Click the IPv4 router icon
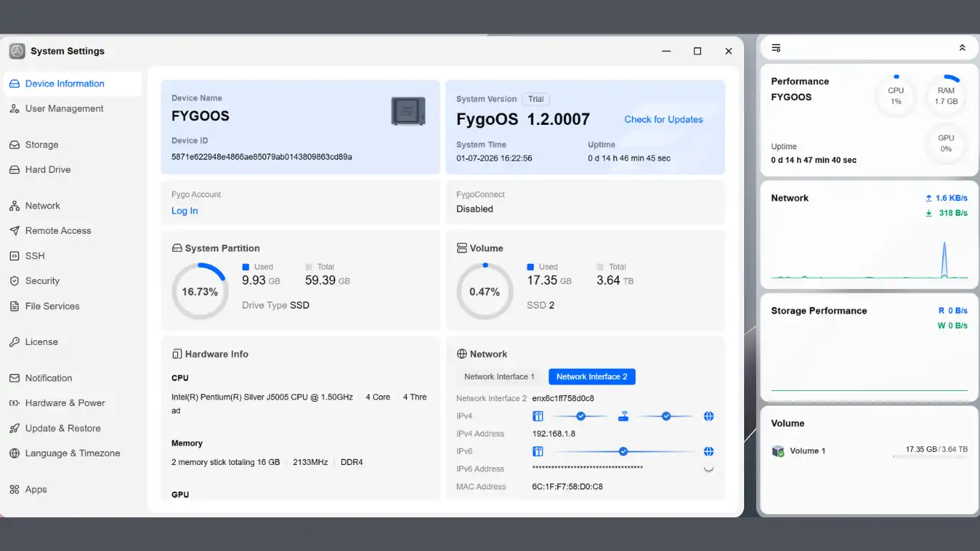This screenshot has width=980, height=551. [x=623, y=416]
